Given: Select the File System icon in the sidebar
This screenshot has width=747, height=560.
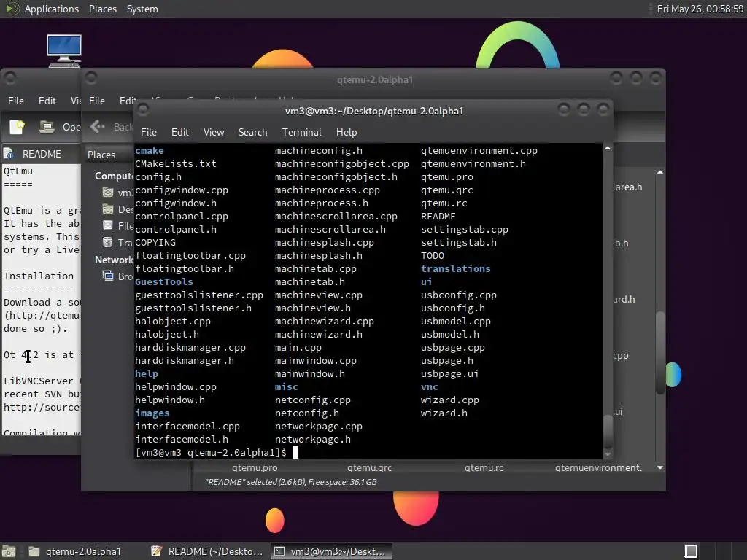Looking at the screenshot, I should tap(108, 226).
